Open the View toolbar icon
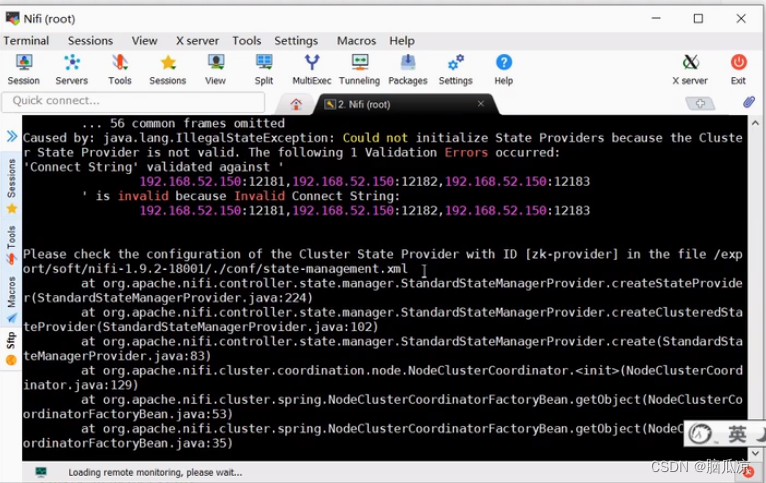The height and width of the screenshot is (483, 766). (215, 69)
